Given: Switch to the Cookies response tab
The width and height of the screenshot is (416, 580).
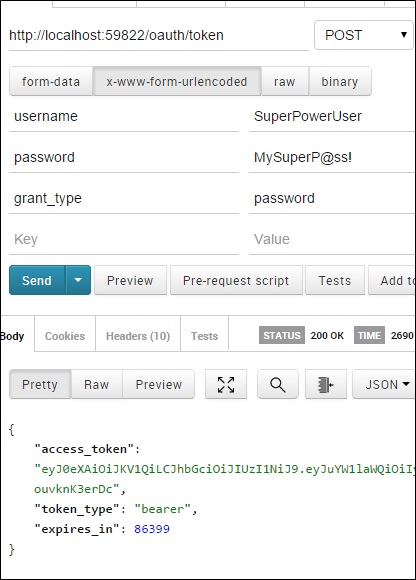Looking at the screenshot, I should [65, 336].
